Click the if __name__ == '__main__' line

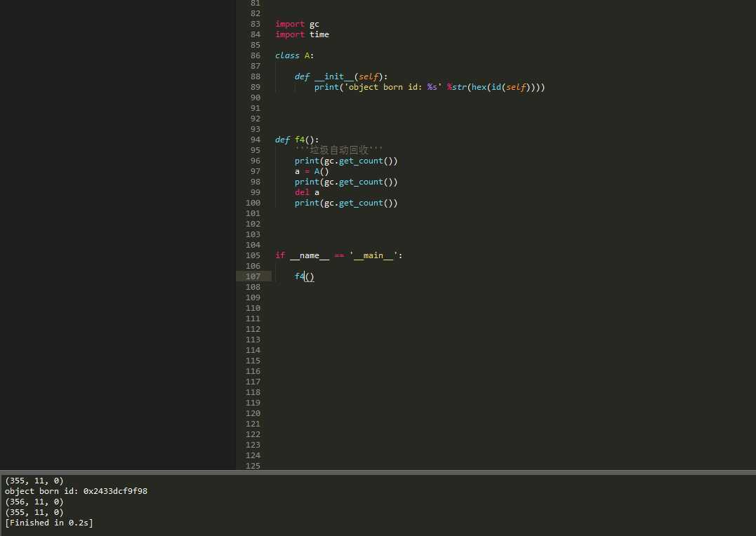tap(339, 255)
